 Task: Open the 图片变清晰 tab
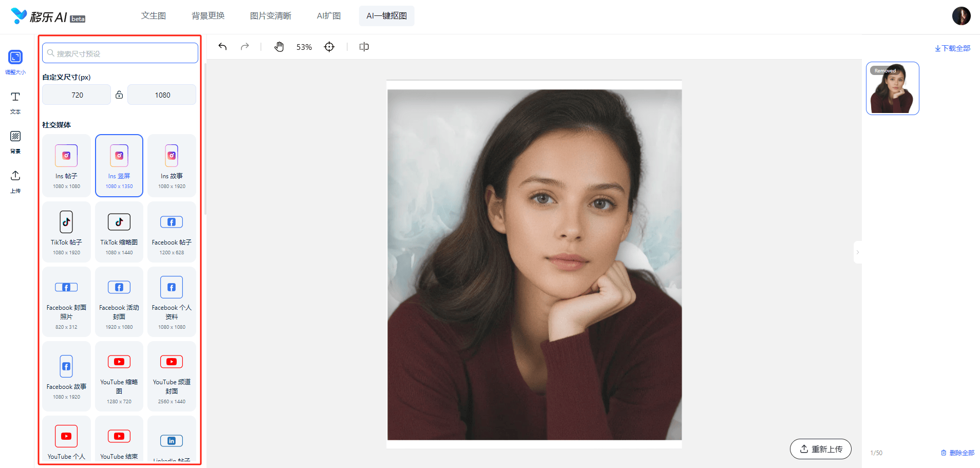pyautogui.click(x=271, y=16)
